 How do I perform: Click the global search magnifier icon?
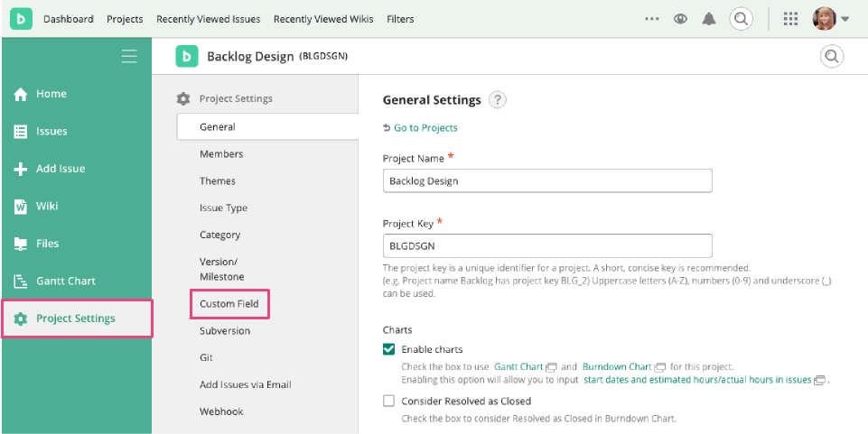click(741, 19)
